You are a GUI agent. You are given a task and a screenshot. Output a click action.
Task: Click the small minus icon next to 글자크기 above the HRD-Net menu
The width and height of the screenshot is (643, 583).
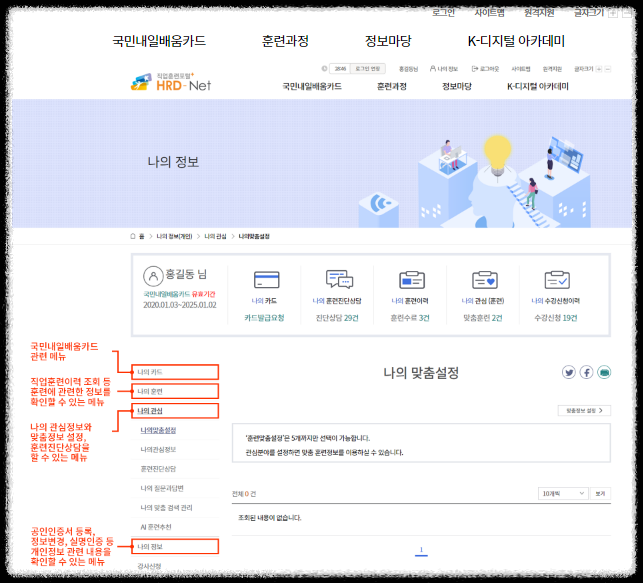[608, 69]
